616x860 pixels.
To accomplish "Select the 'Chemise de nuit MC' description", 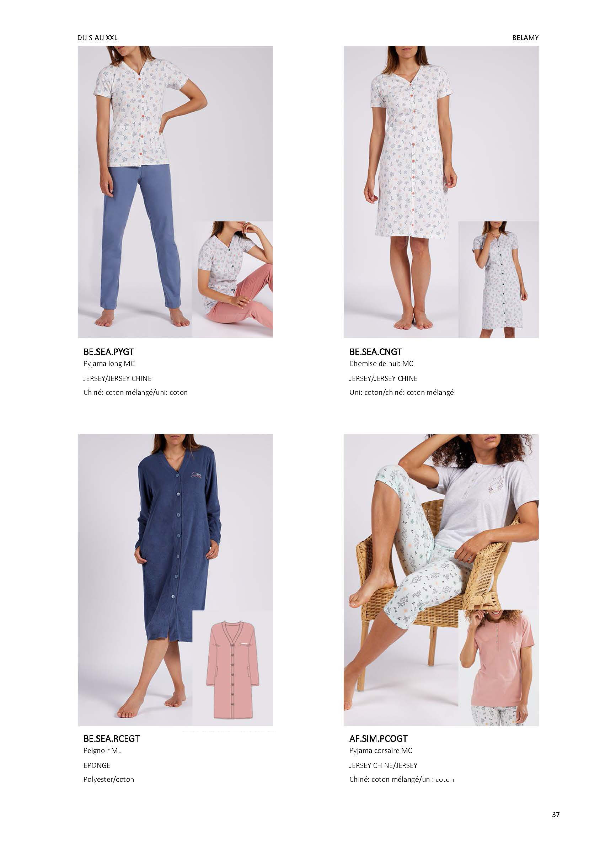I will pyautogui.click(x=381, y=363).
